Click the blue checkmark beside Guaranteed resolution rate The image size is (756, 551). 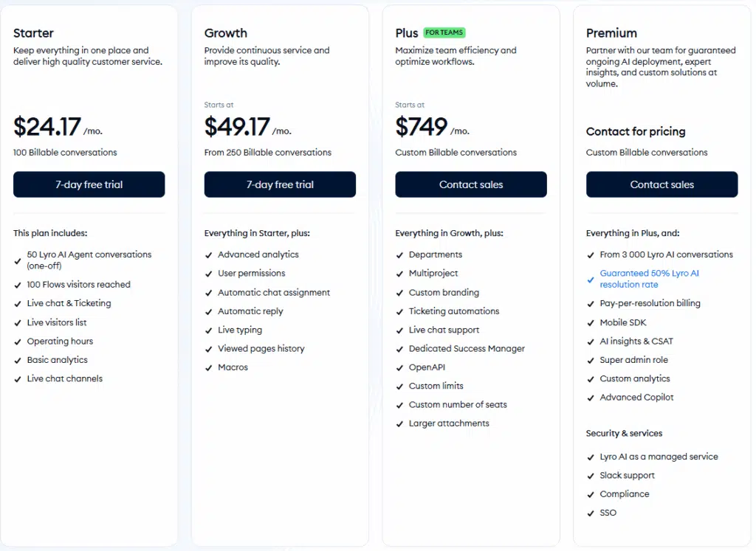pos(589,279)
